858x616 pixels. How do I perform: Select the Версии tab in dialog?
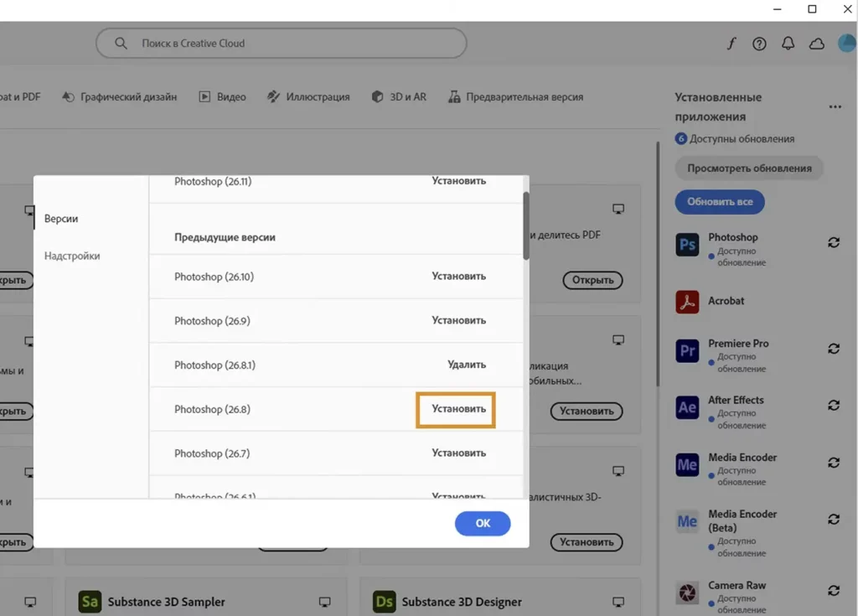pos(61,219)
